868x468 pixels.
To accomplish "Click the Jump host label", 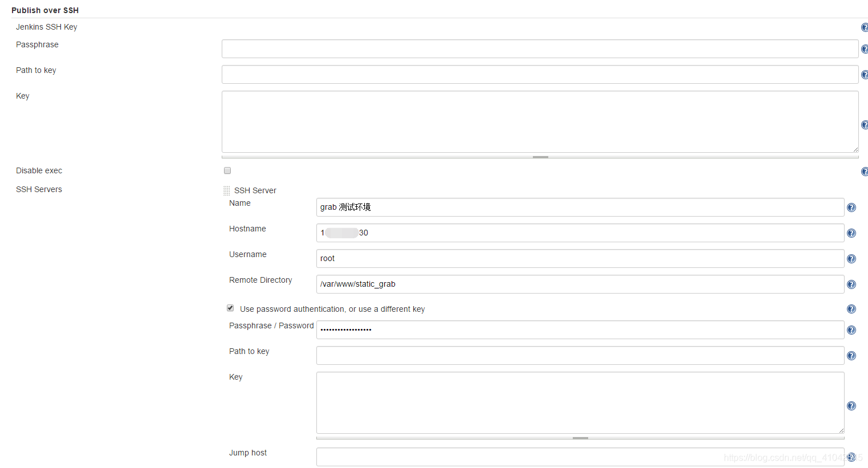I will tap(248, 453).
